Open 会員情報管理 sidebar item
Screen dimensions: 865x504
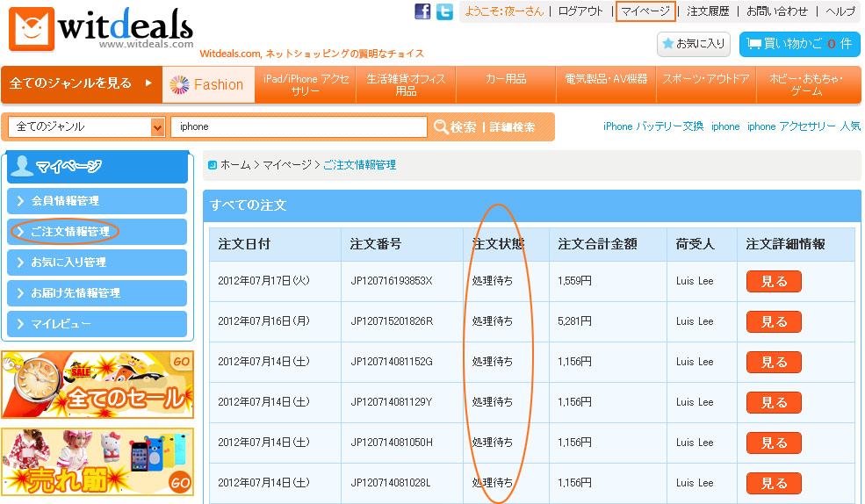pyautogui.click(x=97, y=201)
